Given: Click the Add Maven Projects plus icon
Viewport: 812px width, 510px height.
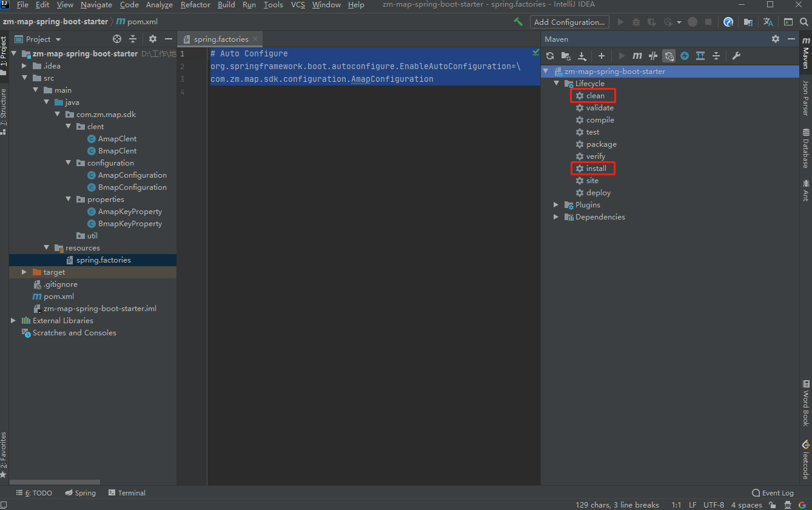Looking at the screenshot, I should [602, 56].
